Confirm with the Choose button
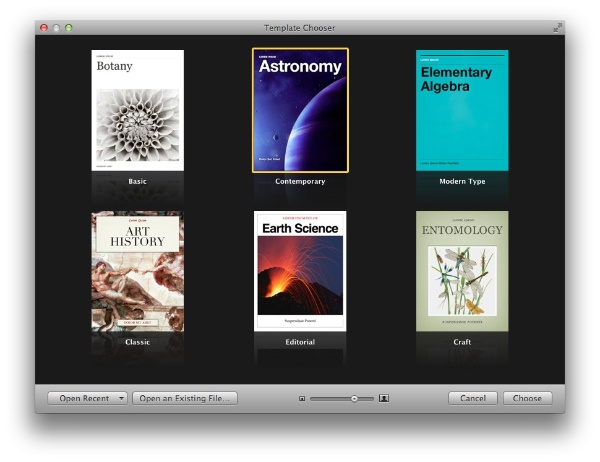Viewport: 600px width, 462px height. [x=527, y=398]
